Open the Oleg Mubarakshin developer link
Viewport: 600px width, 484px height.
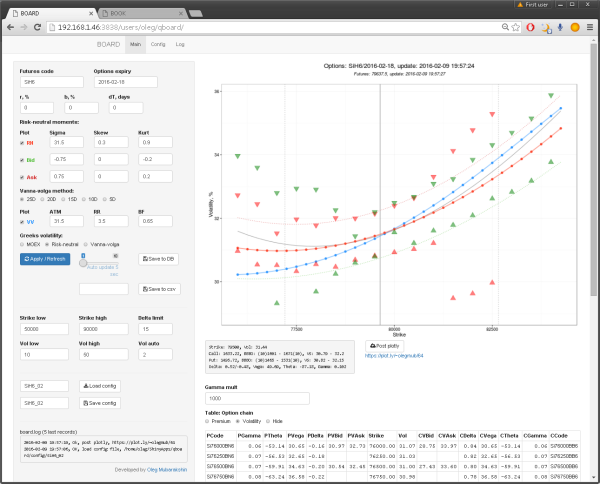tap(167, 470)
